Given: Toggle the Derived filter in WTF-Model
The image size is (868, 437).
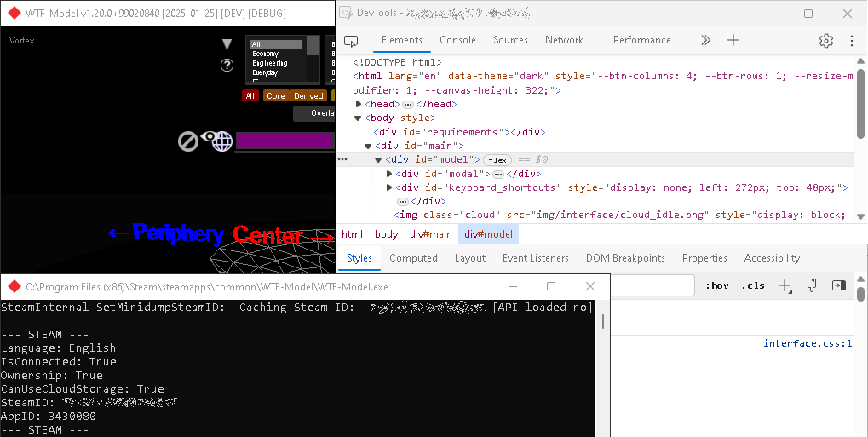Looking at the screenshot, I should pos(308,95).
